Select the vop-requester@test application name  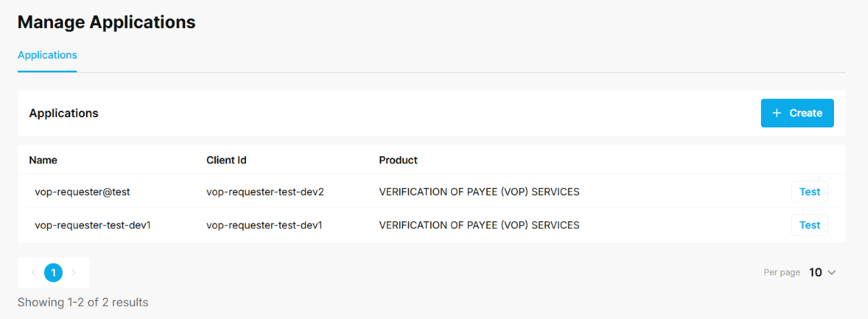pyautogui.click(x=82, y=192)
